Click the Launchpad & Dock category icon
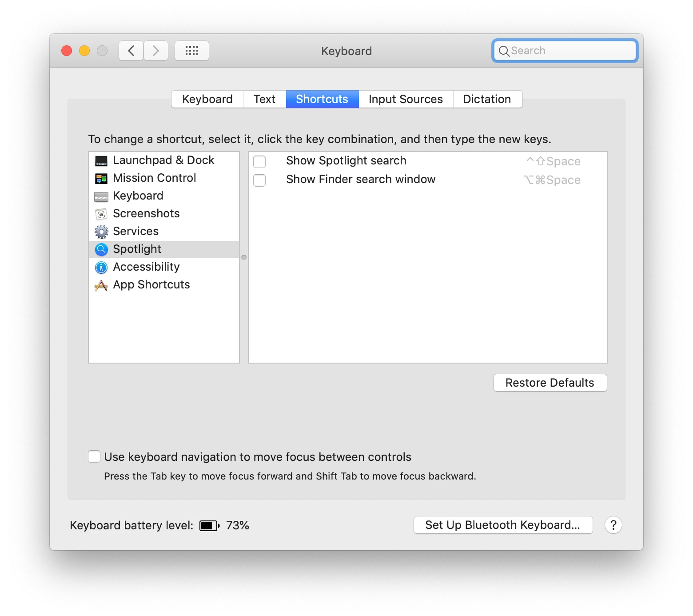Image resolution: width=693 pixels, height=616 pixels. click(101, 161)
